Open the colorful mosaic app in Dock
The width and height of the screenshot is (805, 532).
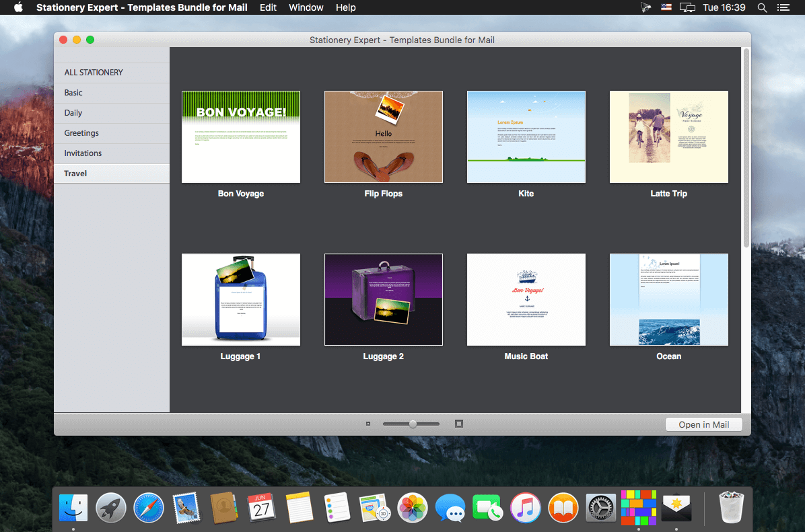pos(639,508)
